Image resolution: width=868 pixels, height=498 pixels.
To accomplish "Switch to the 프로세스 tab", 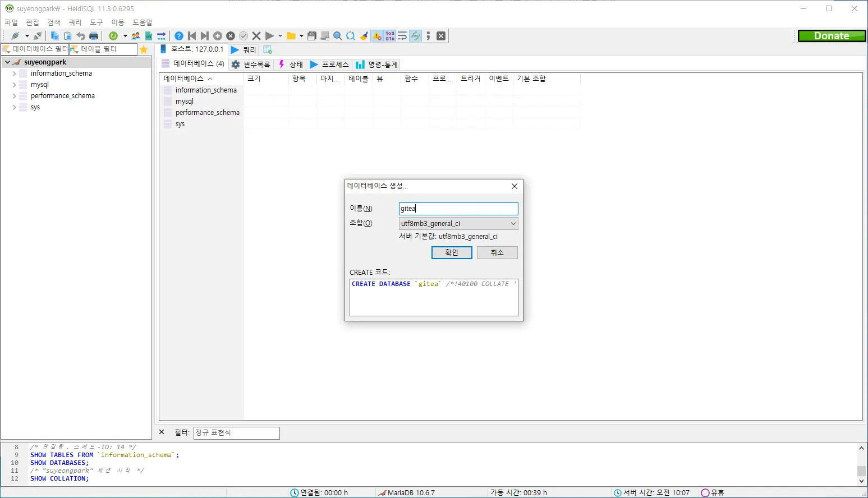I will coord(329,64).
